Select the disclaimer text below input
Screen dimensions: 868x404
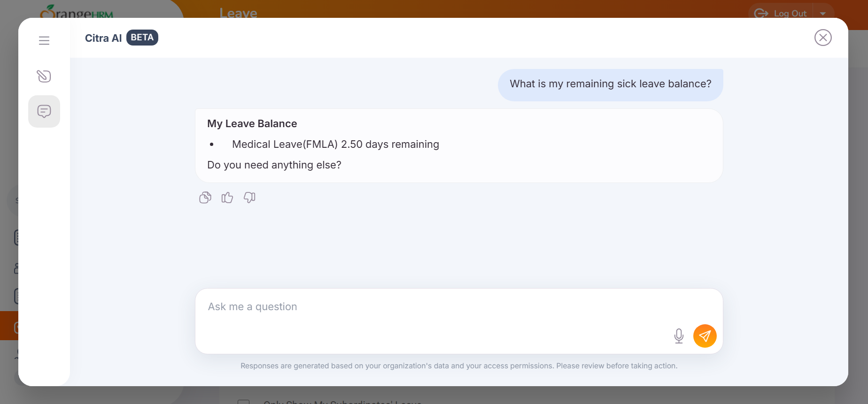(x=459, y=366)
